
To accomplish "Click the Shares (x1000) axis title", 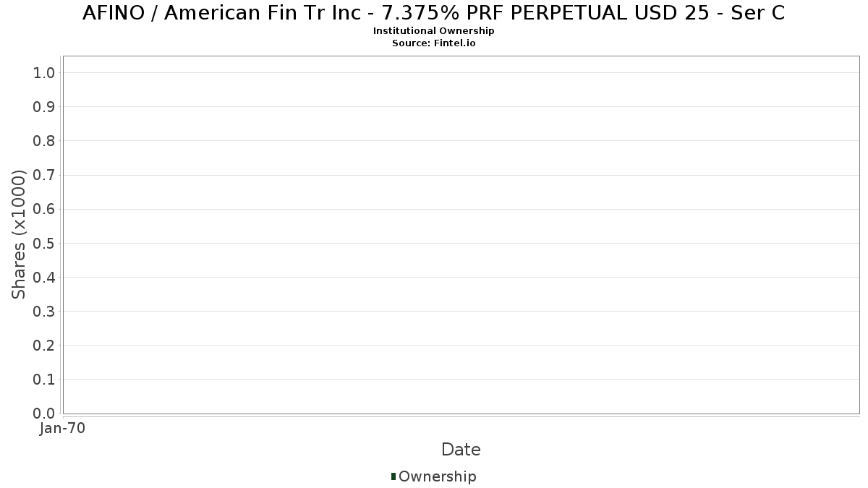I will pyautogui.click(x=20, y=234).
